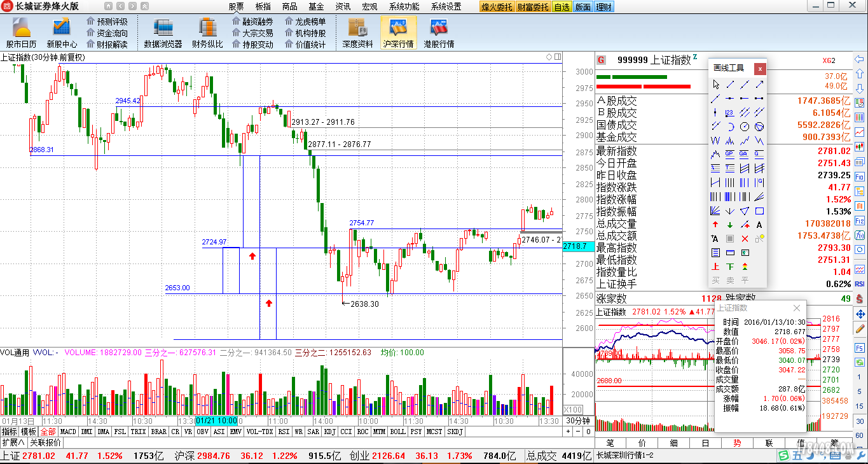Viewport: 868px width, 464px height.
Task: Click the minus zoom-out button beside 30分钟
Action: tap(577, 432)
